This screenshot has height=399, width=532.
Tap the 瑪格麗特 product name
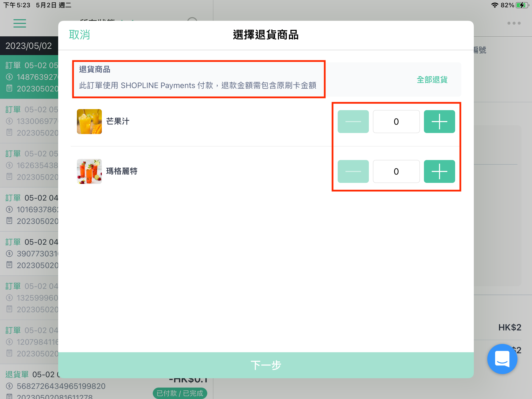click(122, 171)
